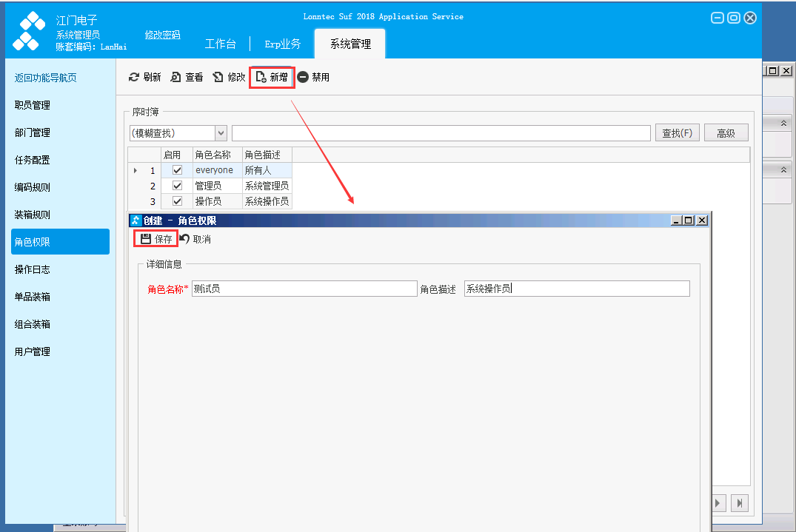Click the 修改密码 link

[162, 35]
